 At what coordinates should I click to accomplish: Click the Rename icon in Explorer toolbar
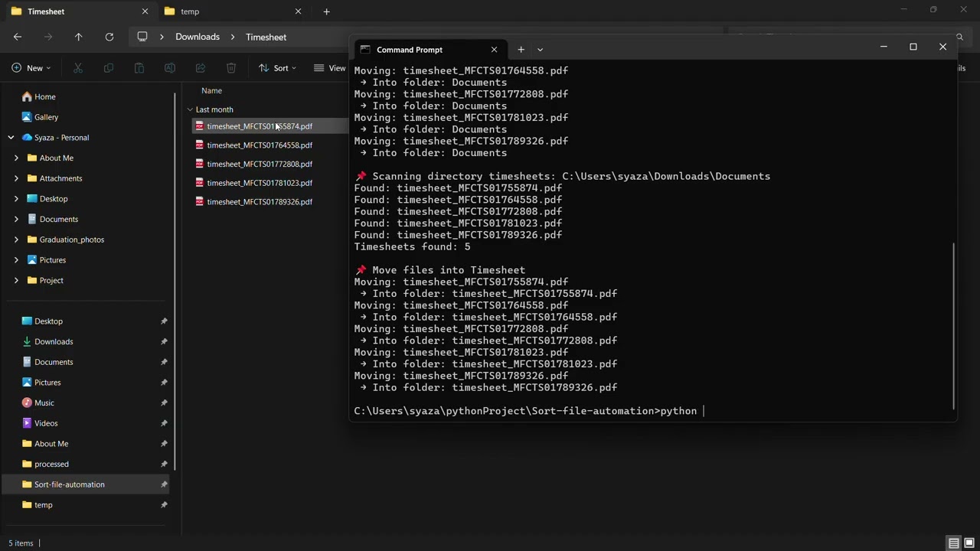point(170,68)
